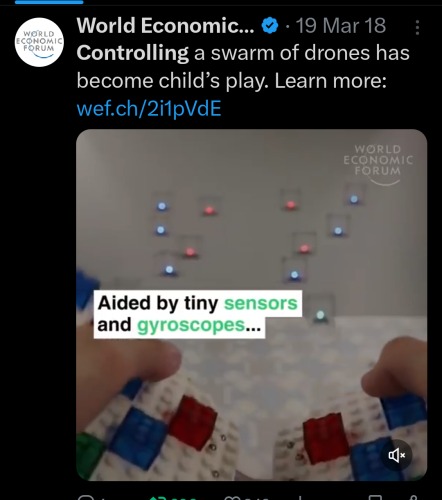Image resolution: width=442 pixels, height=500 pixels.
Task: Click the green word 'gyroscopes' in the caption
Action: [x=191, y=325]
